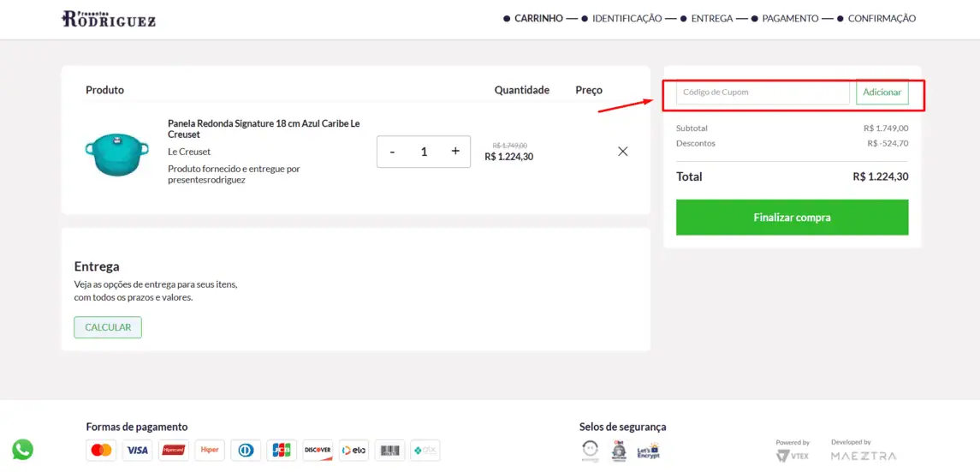
Task: Click the Entrega section heading
Action: click(x=97, y=266)
